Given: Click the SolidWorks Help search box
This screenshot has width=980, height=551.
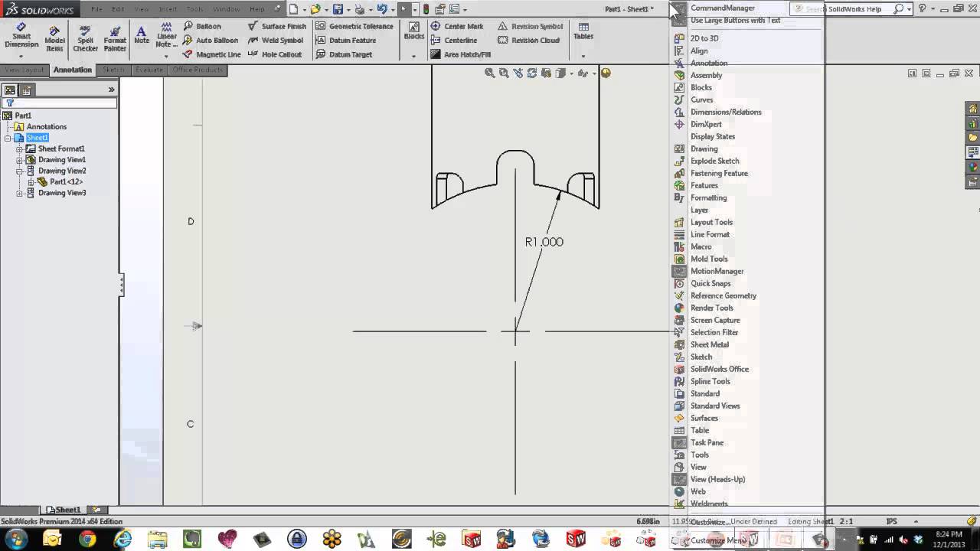Looking at the screenshot, I should pyautogui.click(x=841, y=8).
